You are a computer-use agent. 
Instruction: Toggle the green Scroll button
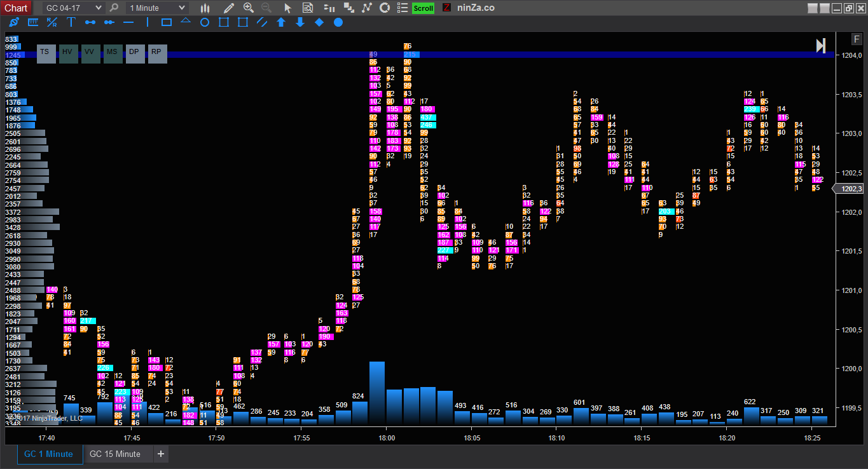pos(423,8)
